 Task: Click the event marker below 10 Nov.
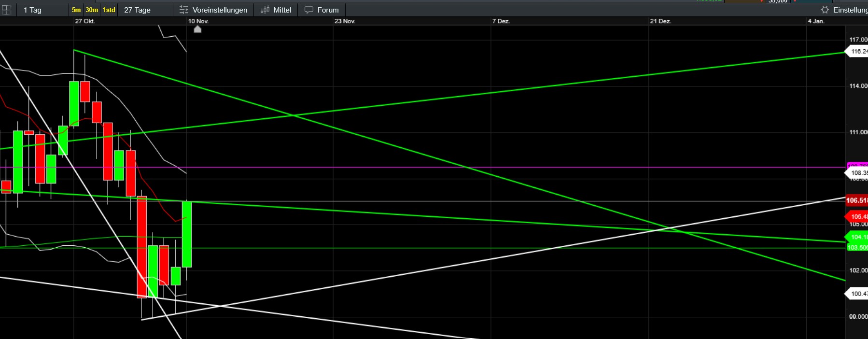coord(197,29)
